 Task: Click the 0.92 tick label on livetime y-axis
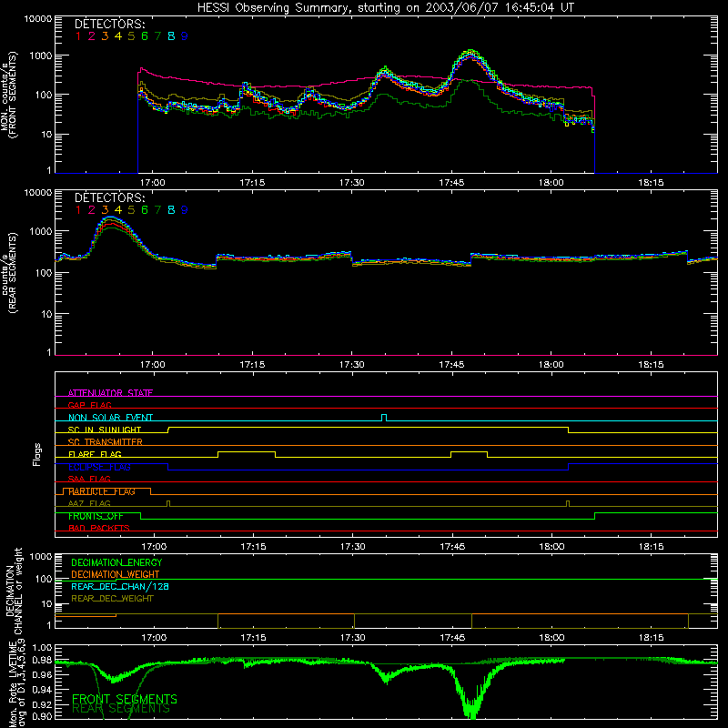click(x=42, y=705)
